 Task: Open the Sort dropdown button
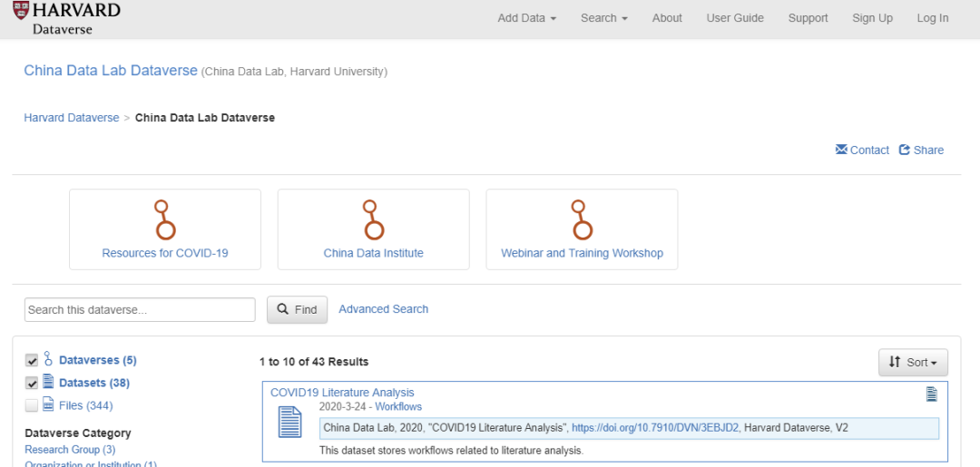[x=913, y=363]
